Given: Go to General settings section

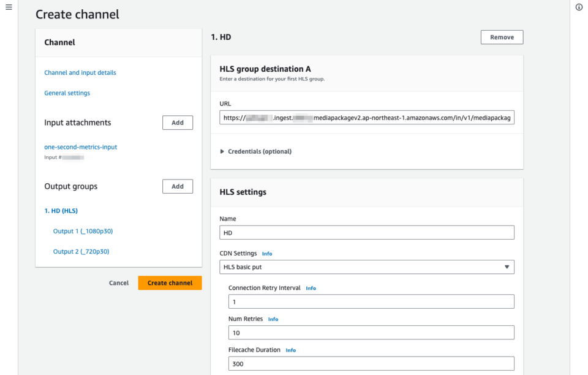Looking at the screenshot, I should 67,93.
